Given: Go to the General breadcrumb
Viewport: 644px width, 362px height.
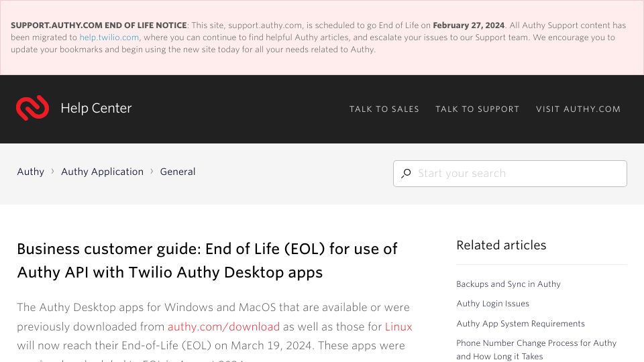Looking at the screenshot, I should [x=177, y=172].
